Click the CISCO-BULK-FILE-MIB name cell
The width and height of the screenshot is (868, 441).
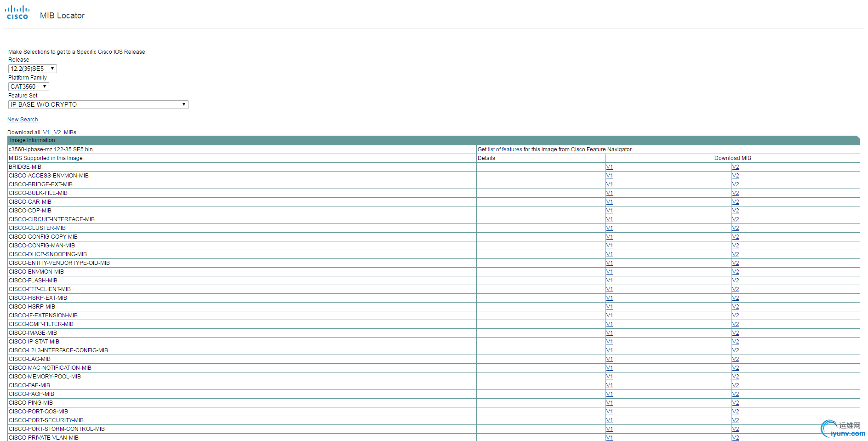(242, 193)
